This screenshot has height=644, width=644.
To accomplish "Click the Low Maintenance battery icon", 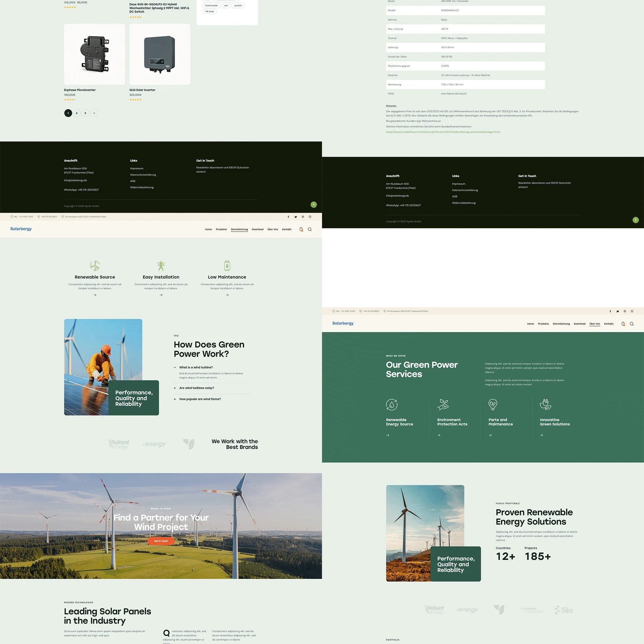I will (227, 265).
